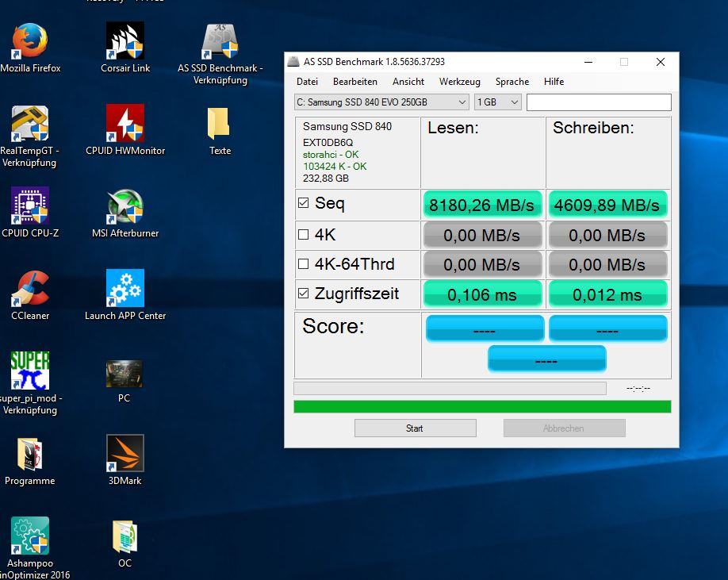Image resolution: width=728 pixels, height=580 pixels.
Task: Click the green overall progress bar
Action: (x=482, y=407)
